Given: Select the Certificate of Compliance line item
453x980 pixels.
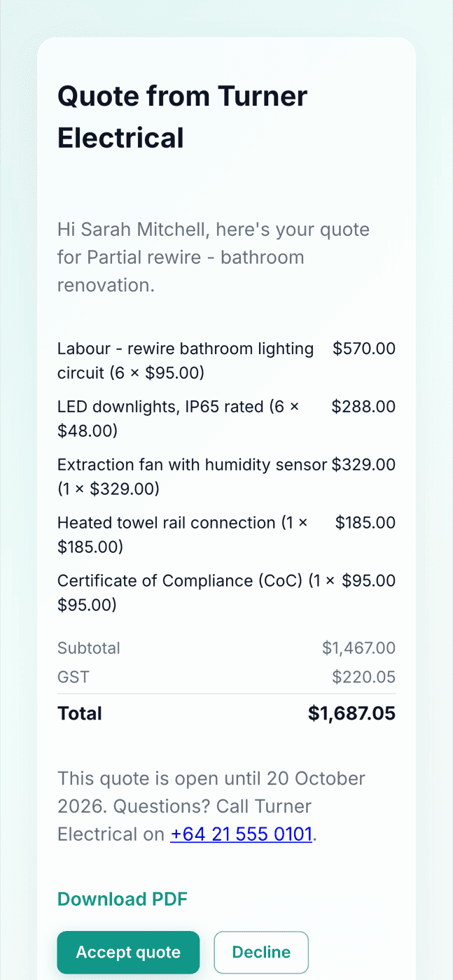Looking at the screenshot, I should [x=197, y=593].
